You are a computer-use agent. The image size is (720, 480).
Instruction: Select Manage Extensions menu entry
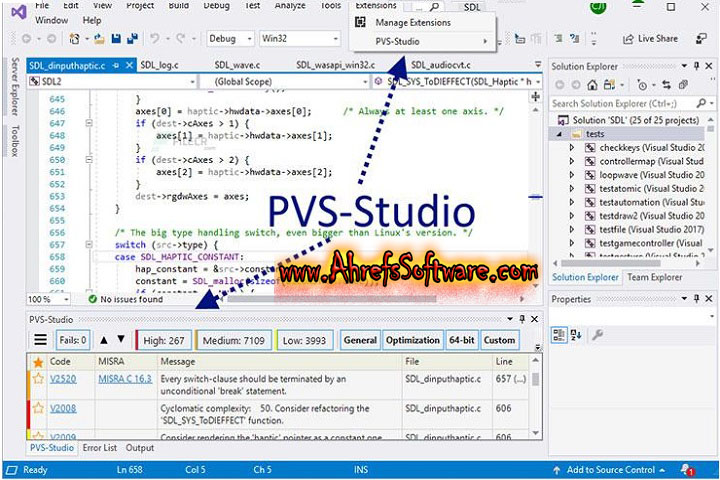point(412,22)
